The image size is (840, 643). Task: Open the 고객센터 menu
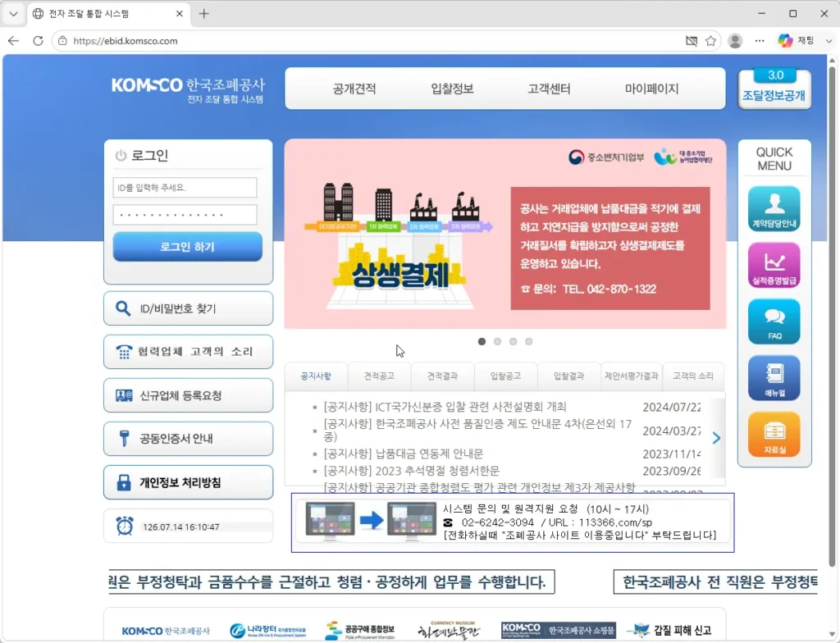pos(549,89)
